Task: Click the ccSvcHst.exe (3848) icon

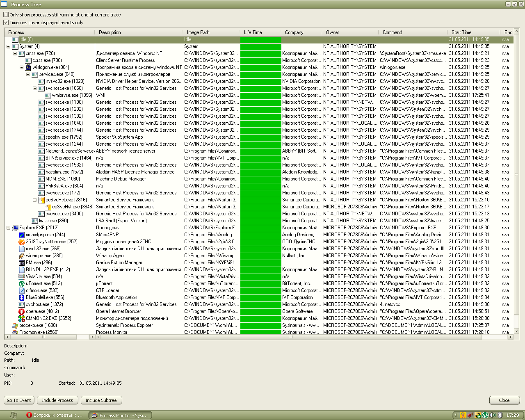Action: [48, 207]
